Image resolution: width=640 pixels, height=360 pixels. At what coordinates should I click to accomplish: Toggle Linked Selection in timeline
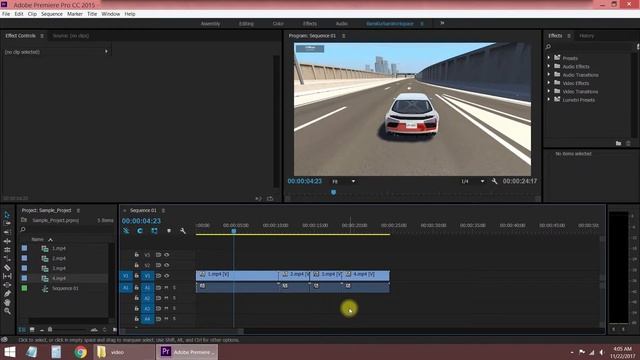click(154, 231)
